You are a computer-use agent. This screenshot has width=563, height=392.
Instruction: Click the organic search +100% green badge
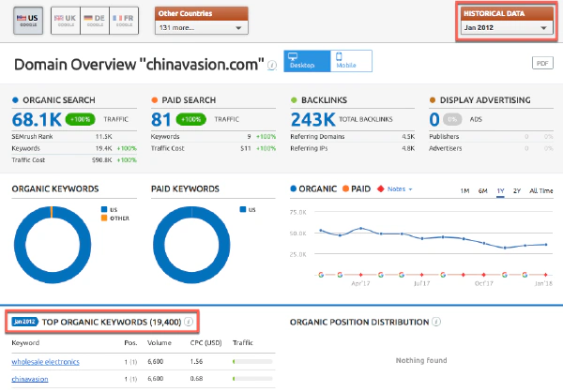(x=80, y=119)
